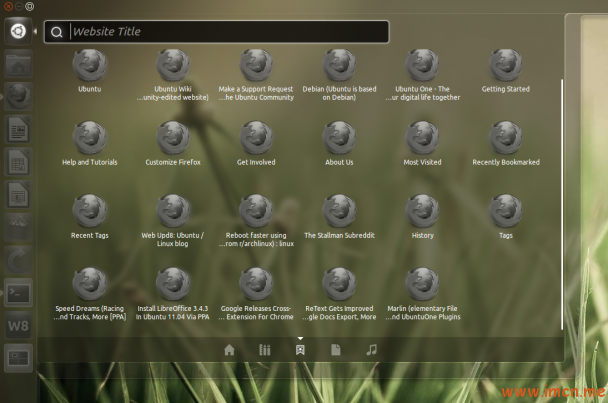608x403 pixels.
Task: Open Install LibreOffice 3.4.3 bookmark
Action: point(173,294)
